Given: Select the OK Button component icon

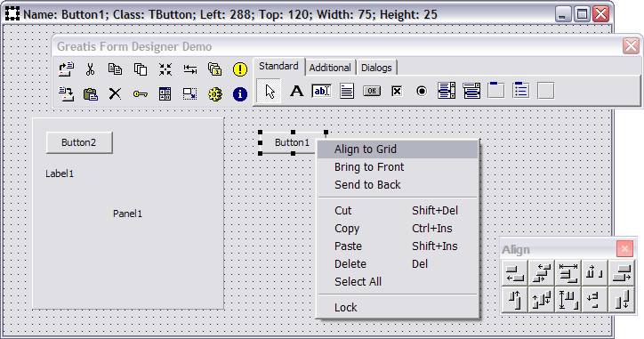Looking at the screenshot, I should pos(372,91).
